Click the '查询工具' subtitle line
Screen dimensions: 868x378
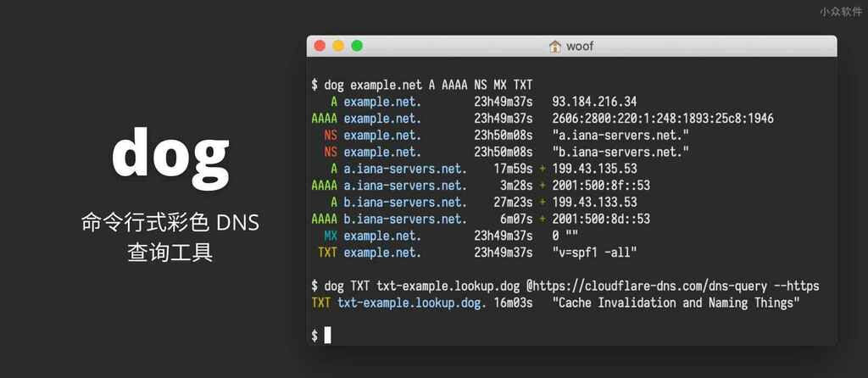click(x=170, y=253)
